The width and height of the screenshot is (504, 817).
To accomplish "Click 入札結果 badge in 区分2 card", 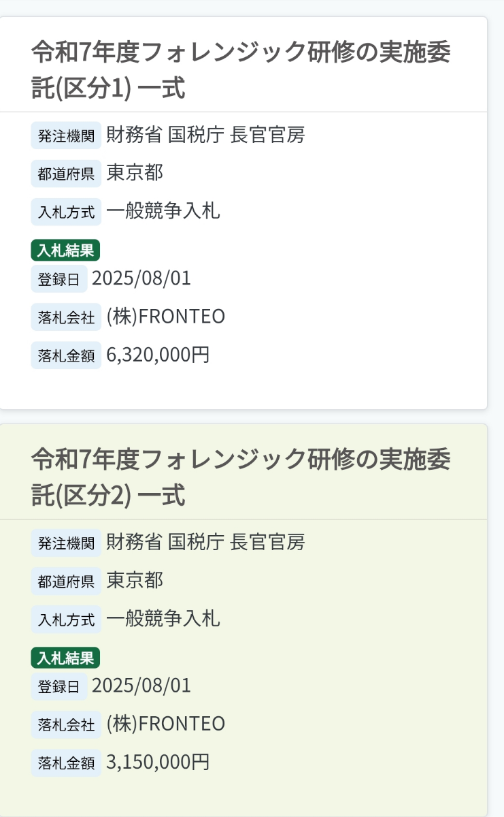I will coord(65,658).
